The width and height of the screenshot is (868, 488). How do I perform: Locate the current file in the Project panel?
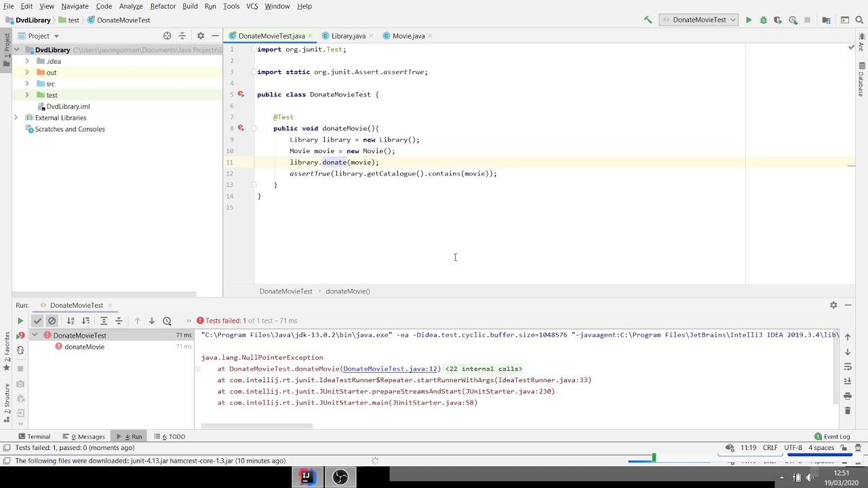pyautogui.click(x=167, y=36)
